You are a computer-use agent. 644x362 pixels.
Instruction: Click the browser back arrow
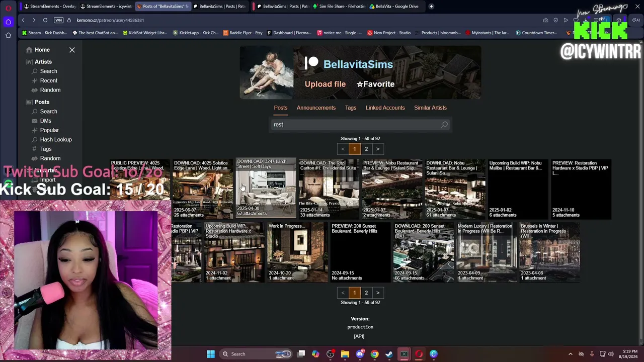23,20
